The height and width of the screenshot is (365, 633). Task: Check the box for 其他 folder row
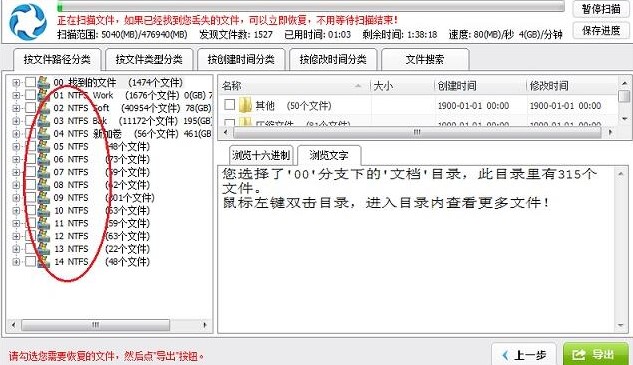point(230,105)
